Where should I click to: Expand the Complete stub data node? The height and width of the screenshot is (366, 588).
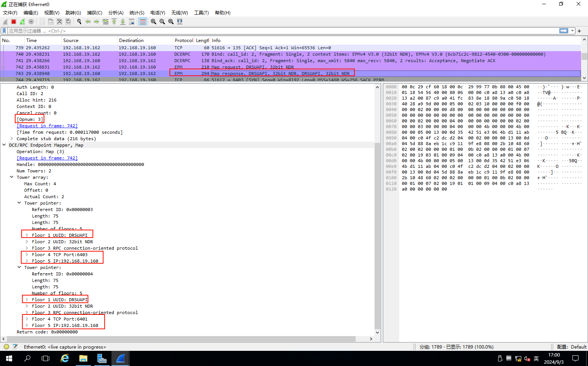click(12, 139)
